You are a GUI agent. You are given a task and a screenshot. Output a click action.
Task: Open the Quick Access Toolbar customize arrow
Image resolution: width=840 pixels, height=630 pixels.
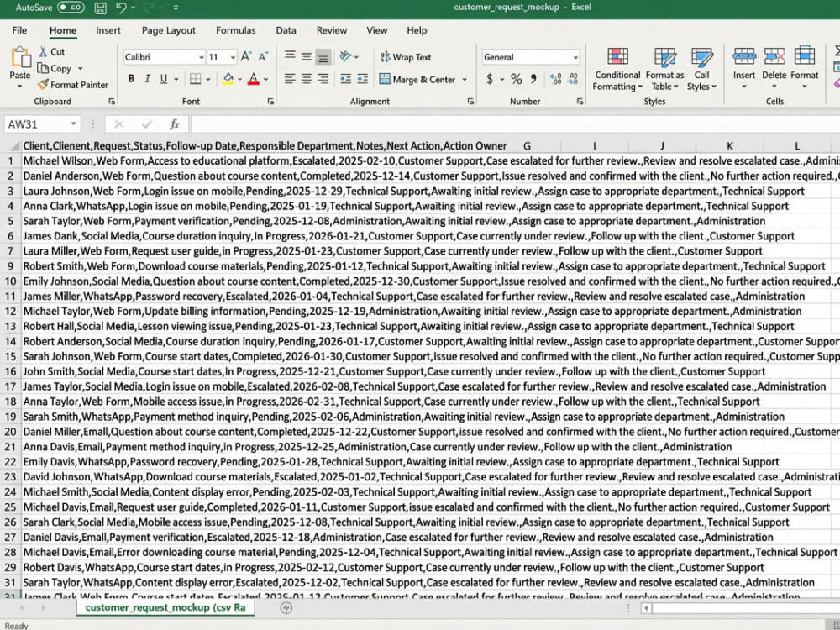pos(176,8)
